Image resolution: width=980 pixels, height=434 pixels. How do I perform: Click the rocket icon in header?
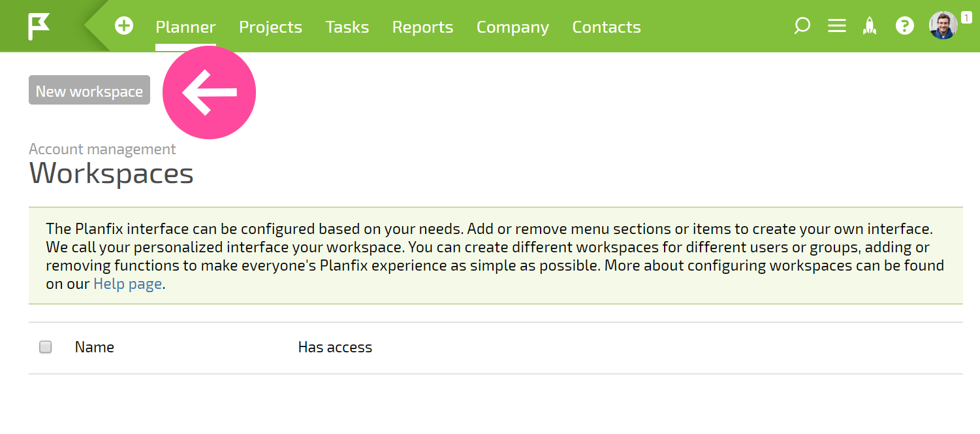click(x=870, y=26)
